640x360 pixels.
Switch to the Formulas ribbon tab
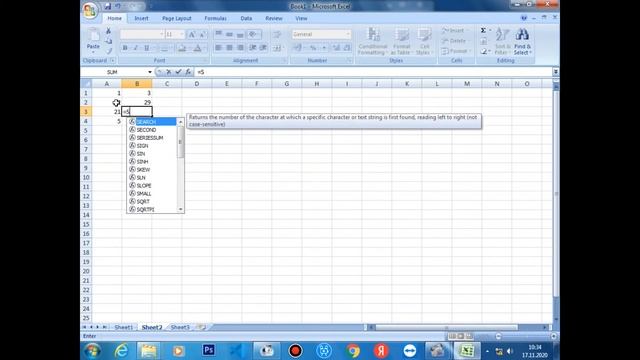[x=216, y=18]
